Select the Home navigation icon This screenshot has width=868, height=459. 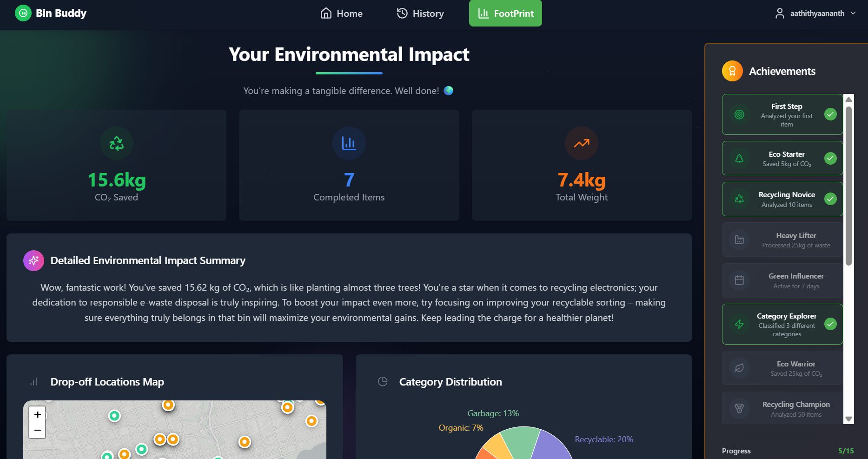click(x=325, y=13)
